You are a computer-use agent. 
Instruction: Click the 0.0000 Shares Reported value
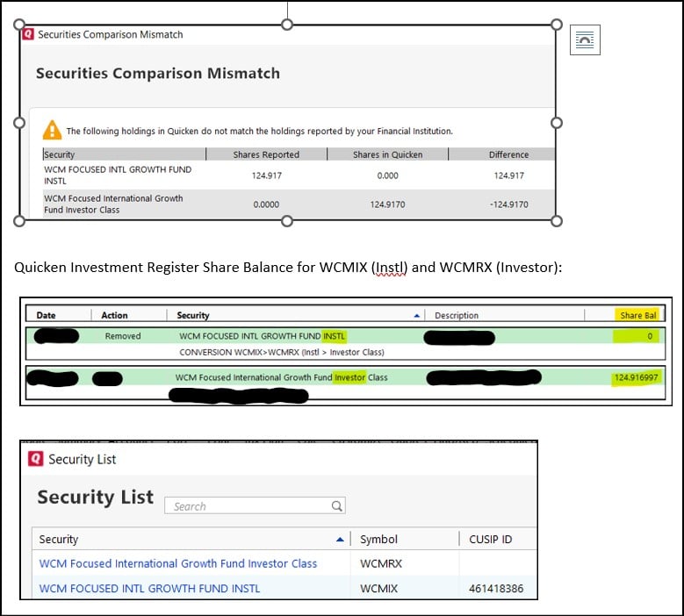(x=266, y=204)
